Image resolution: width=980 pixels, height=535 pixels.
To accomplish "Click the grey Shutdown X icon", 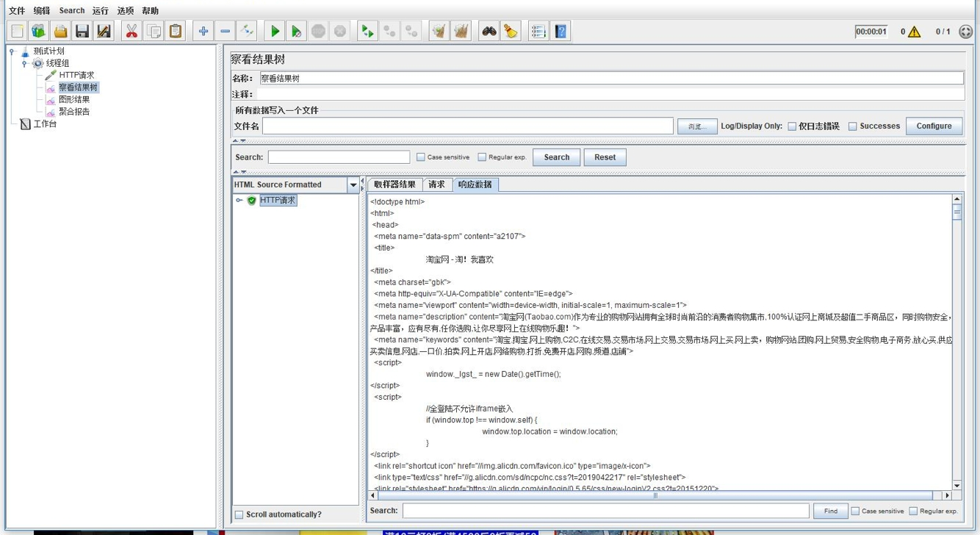I will (340, 31).
